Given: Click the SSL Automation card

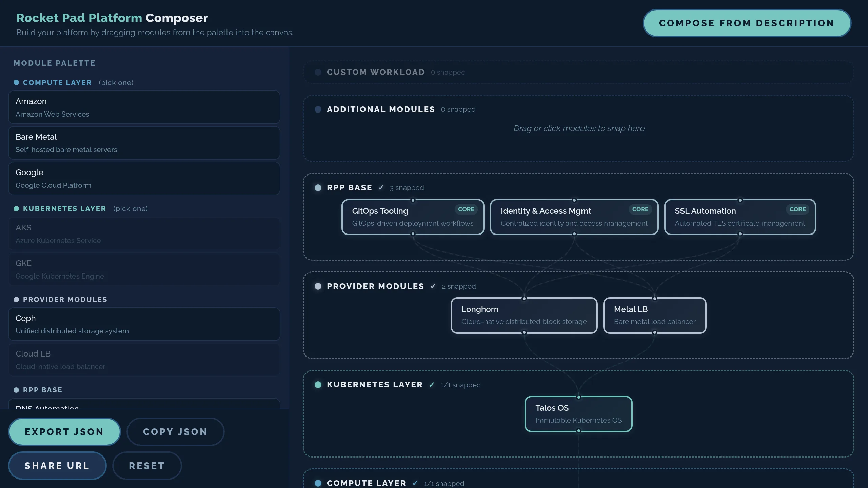Looking at the screenshot, I should click(x=740, y=217).
